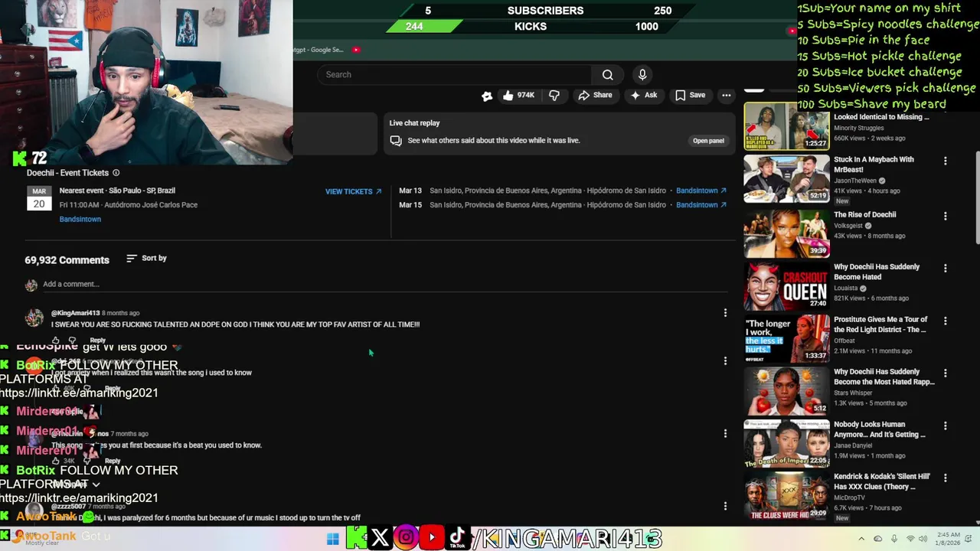Click the Windows Start button
This screenshot has height=551, width=980.
click(x=333, y=539)
